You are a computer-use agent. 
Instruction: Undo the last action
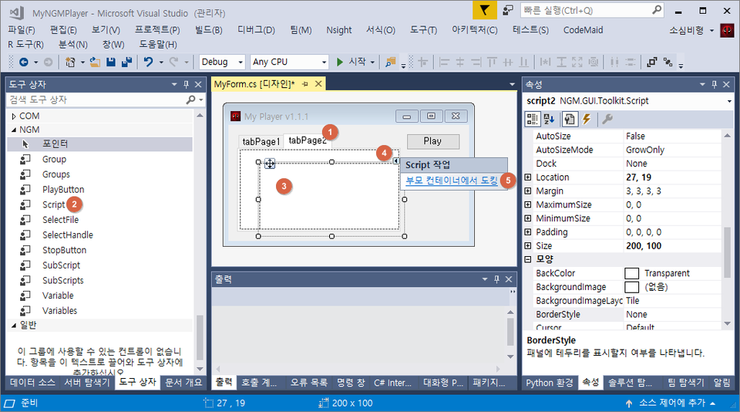[149, 62]
